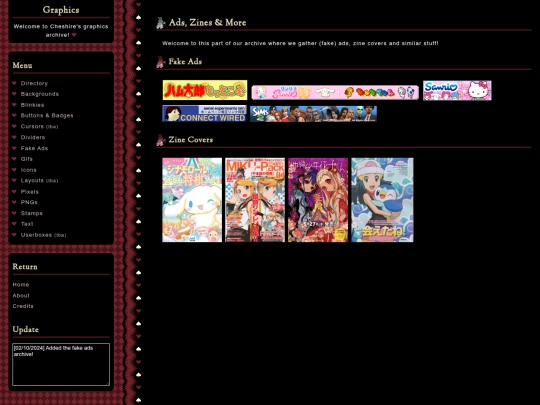
Task: Open the Dividers menu link
Action: pos(33,137)
